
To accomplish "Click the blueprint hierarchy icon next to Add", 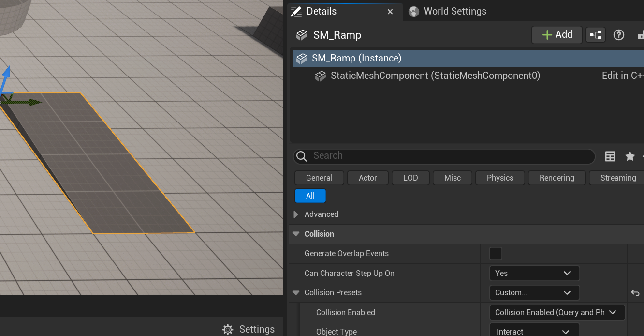I will point(596,35).
